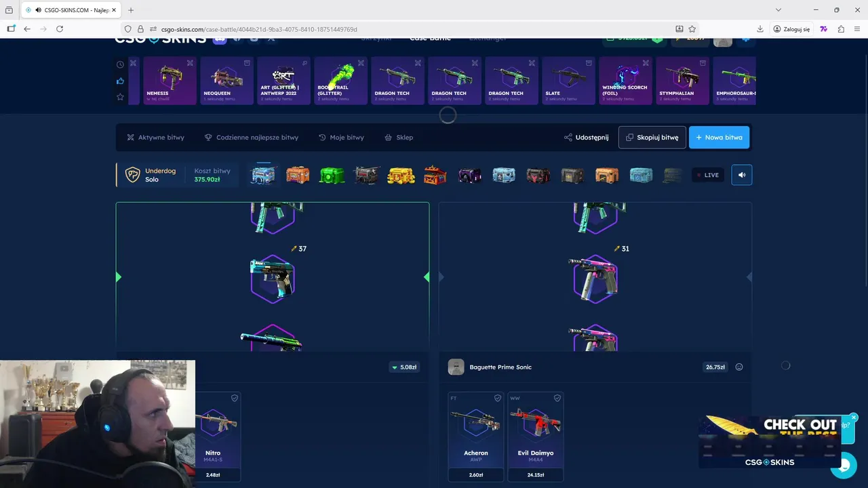
Task: Click the browser Back arrow
Action: 27,29
